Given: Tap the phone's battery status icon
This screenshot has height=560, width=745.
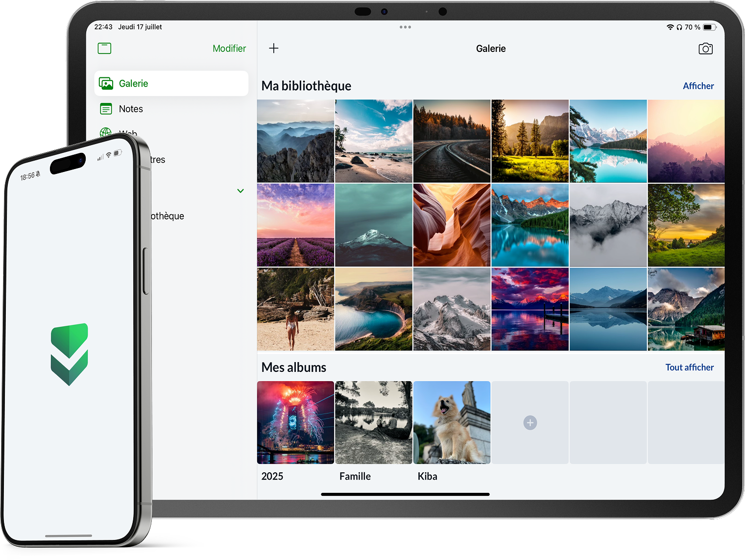Looking at the screenshot, I should point(118,153).
